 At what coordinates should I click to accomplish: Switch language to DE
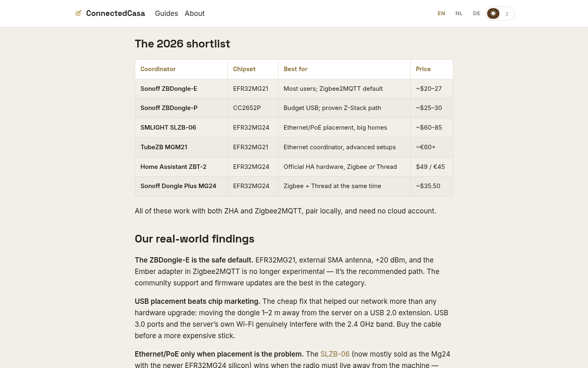[x=477, y=13]
